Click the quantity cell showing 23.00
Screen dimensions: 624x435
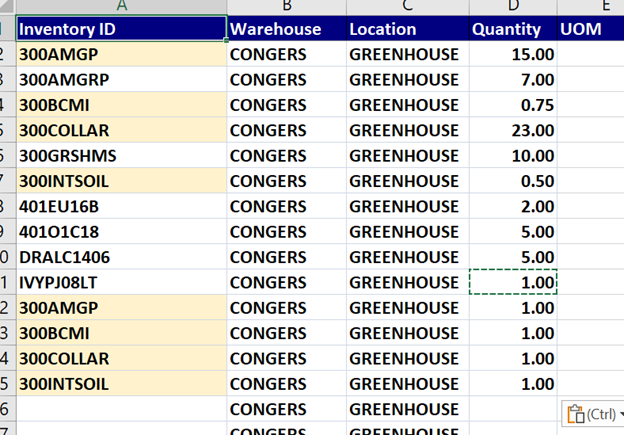(x=512, y=130)
